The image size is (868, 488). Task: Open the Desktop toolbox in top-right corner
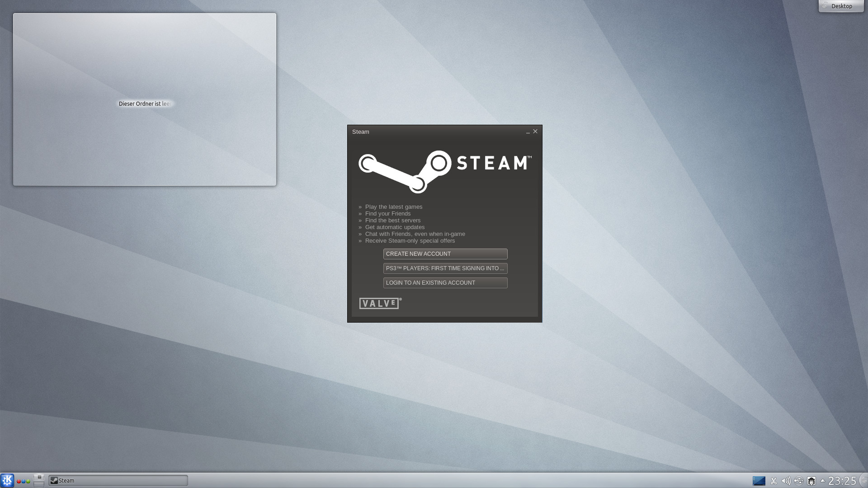tap(840, 6)
